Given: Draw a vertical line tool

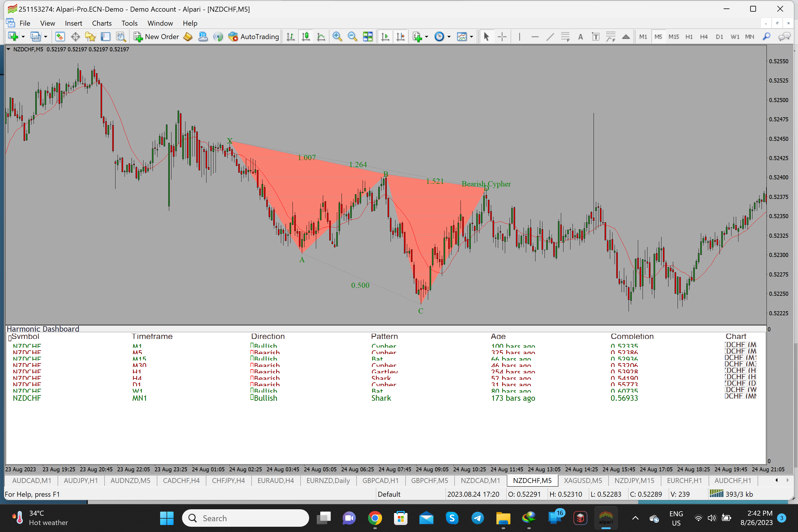Looking at the screenshot, I should pos(519,37).
